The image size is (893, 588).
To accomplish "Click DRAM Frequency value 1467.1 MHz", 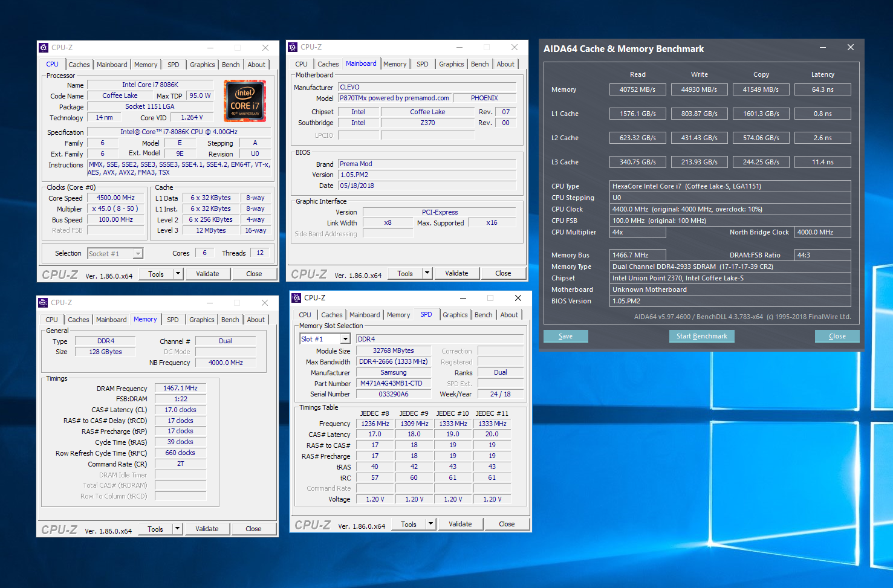I will tap(180, 388).
